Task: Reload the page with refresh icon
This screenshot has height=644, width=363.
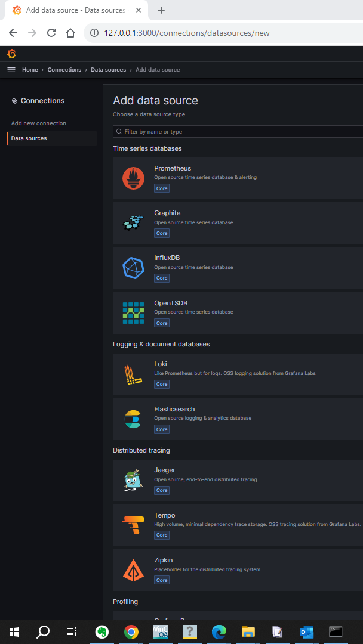Action: point(51,33)
